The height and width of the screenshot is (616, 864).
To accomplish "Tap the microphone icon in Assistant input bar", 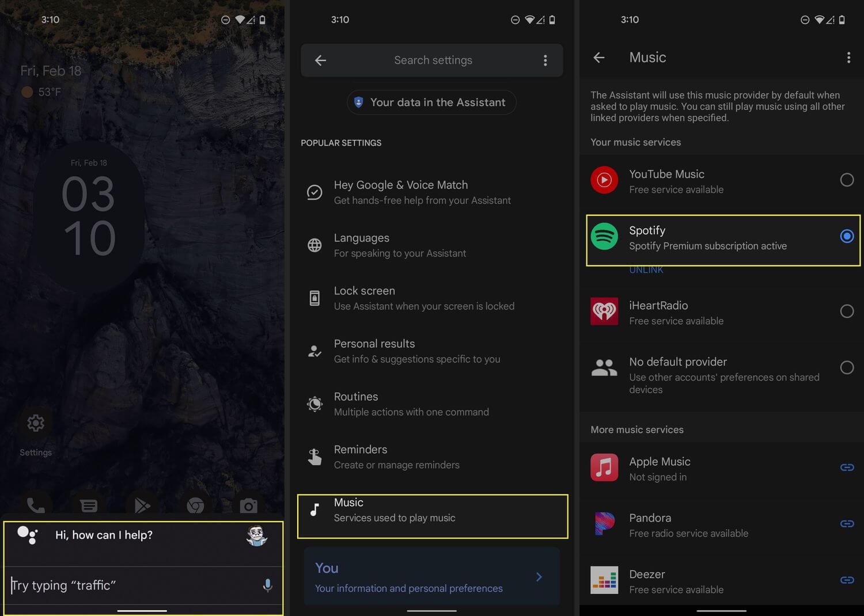I will point(267,585).
